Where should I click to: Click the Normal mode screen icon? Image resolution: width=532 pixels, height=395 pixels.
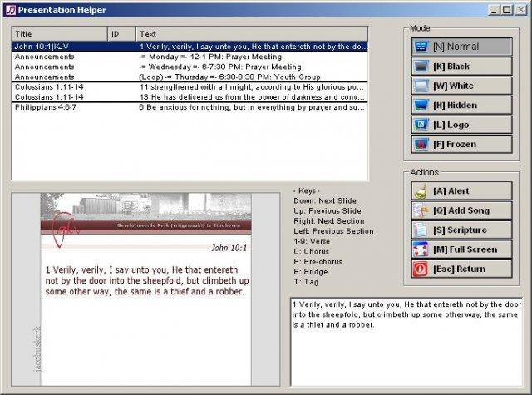pos(421,47)
